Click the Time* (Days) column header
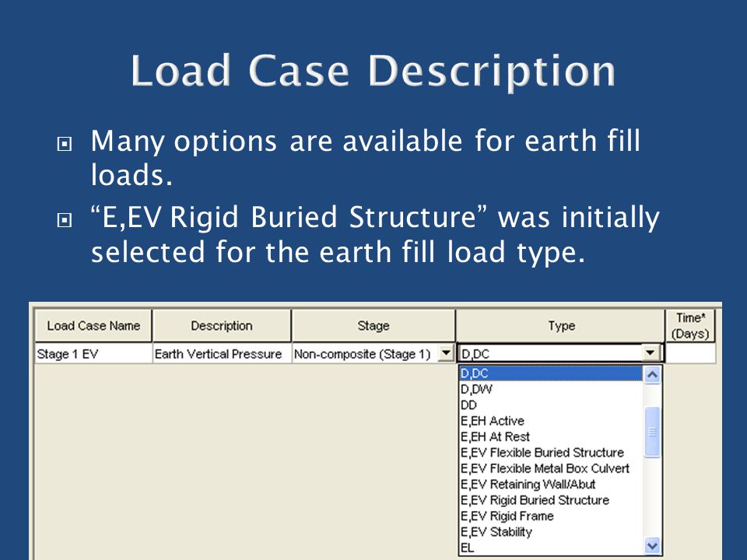The height and width of the screenshot is (560, 747). (690, 326)
